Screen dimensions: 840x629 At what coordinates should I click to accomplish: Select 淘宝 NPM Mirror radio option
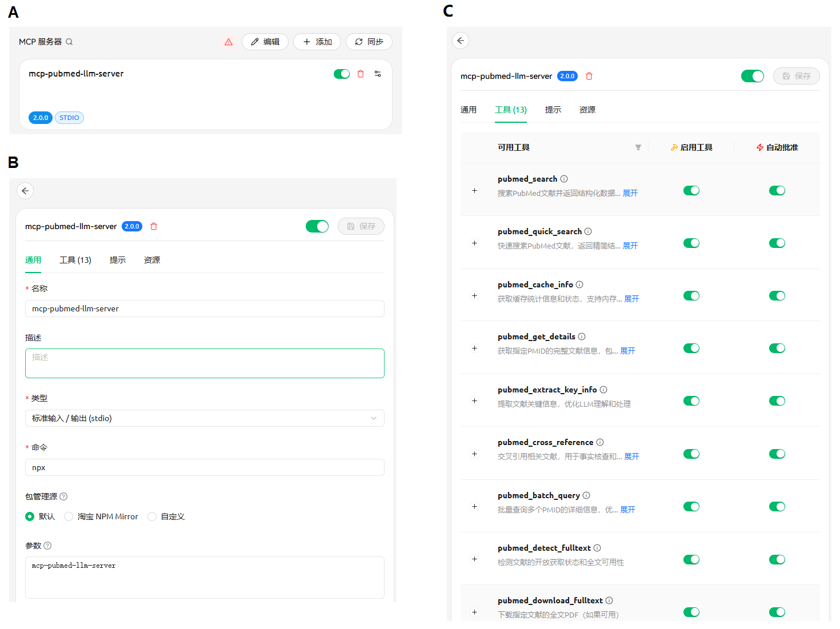69,516
